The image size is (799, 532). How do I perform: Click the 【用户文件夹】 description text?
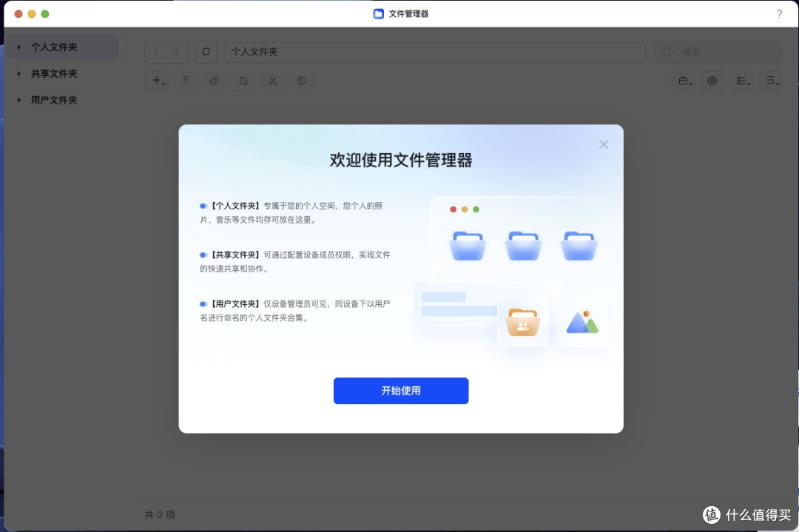click(295, 310)
